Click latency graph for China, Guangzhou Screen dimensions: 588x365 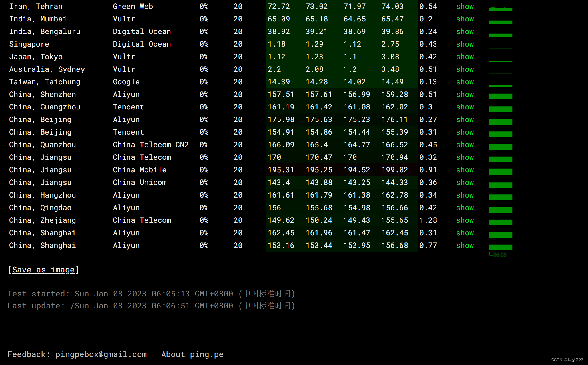click(x=501, y=109)
